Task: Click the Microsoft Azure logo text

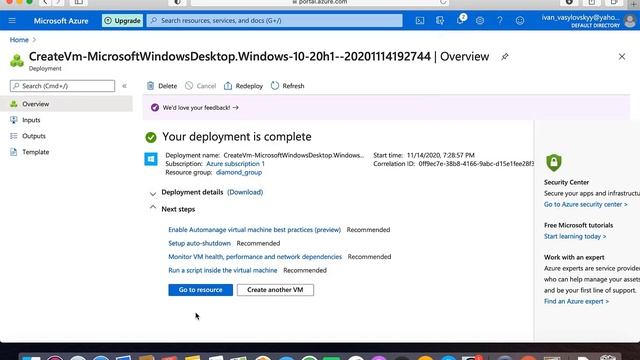Action: (61, 21)
